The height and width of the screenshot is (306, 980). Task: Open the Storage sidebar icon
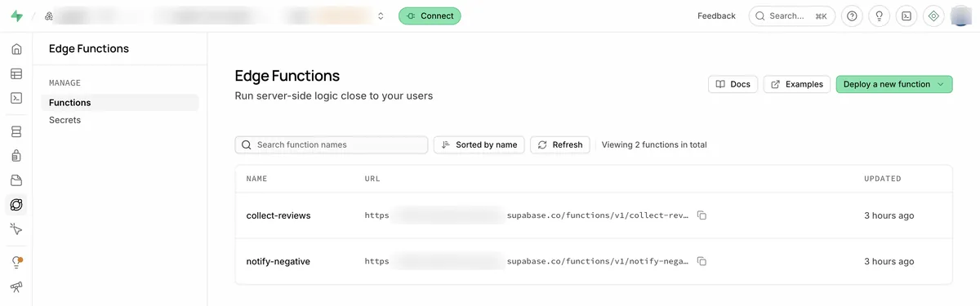tap(16, 180)
